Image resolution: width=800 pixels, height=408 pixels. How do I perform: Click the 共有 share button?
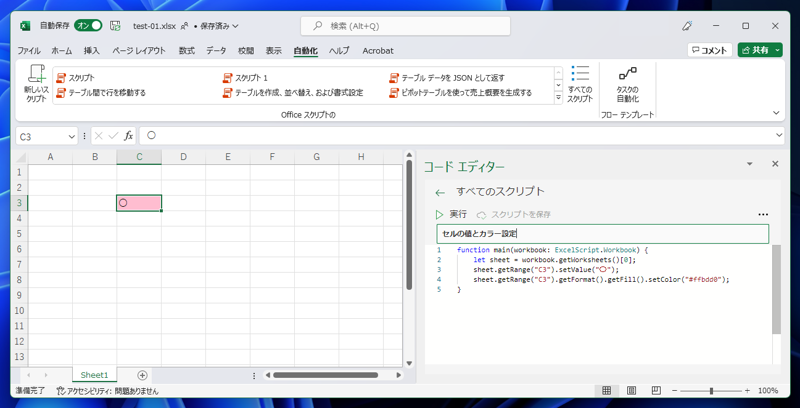755,50
